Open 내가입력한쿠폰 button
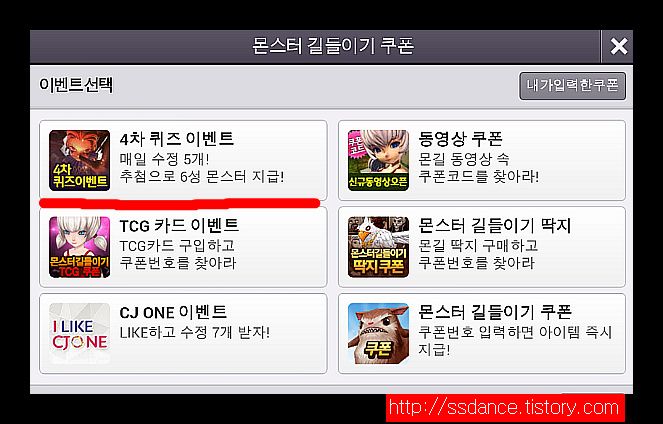This screenshot has height=424, width=663. [573, 86]
